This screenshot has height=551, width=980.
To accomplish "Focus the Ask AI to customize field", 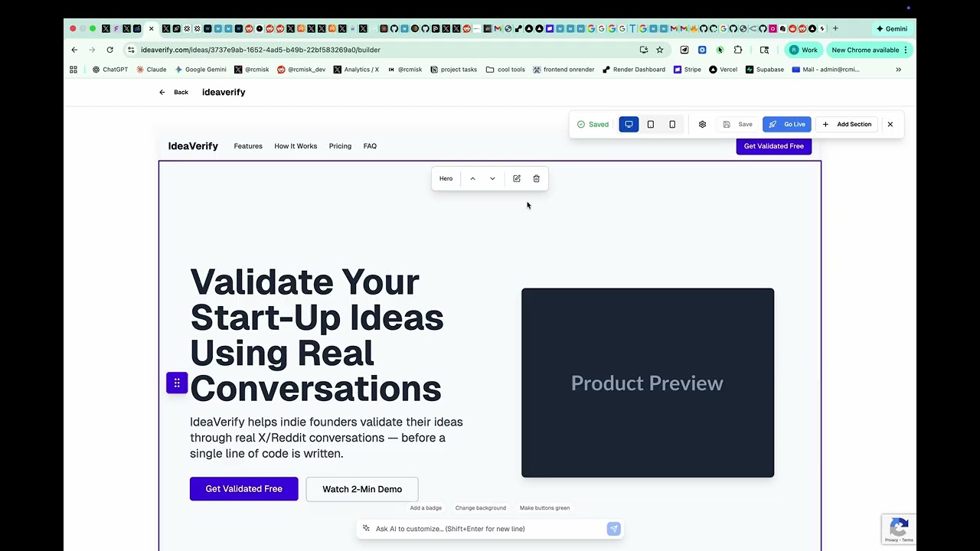I will [x=488, y=529].
